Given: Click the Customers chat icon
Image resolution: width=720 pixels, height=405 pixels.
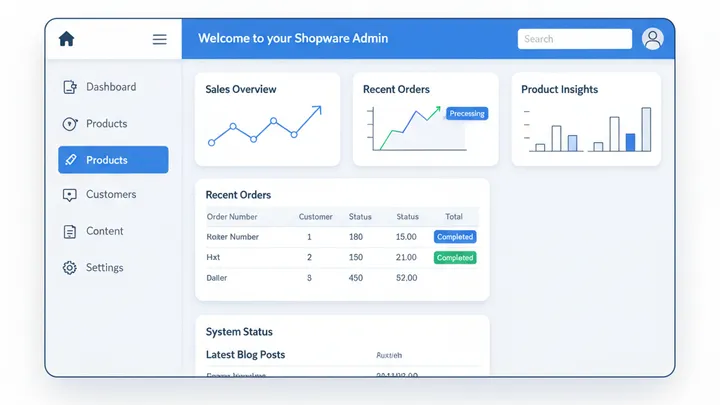Looking at the screenshot, I should [70, 195].
